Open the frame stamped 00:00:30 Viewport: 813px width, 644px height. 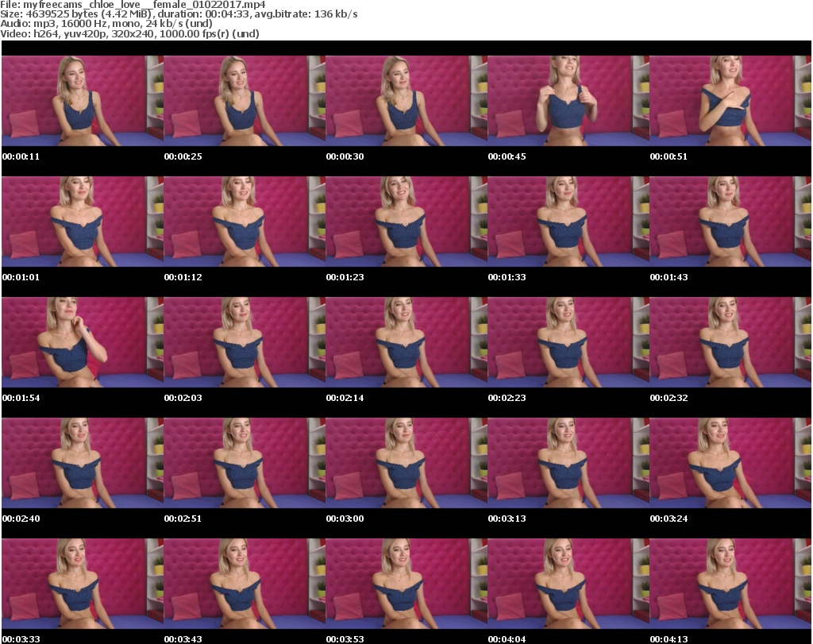coord(406,101)
